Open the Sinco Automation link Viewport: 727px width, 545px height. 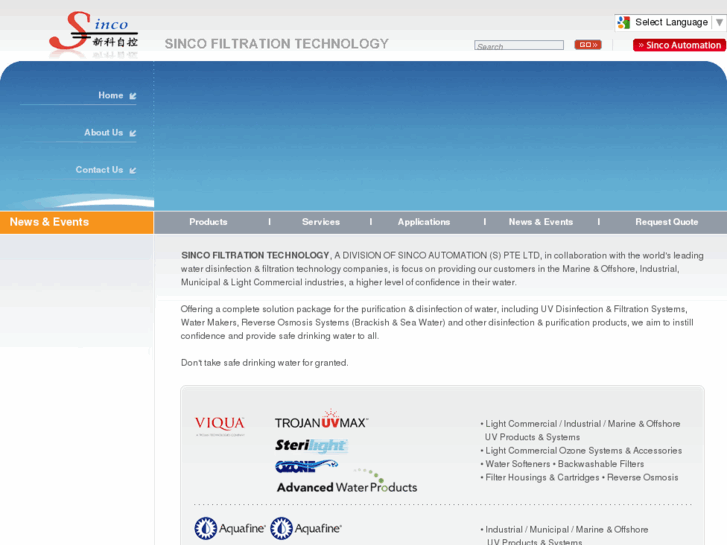679,45
